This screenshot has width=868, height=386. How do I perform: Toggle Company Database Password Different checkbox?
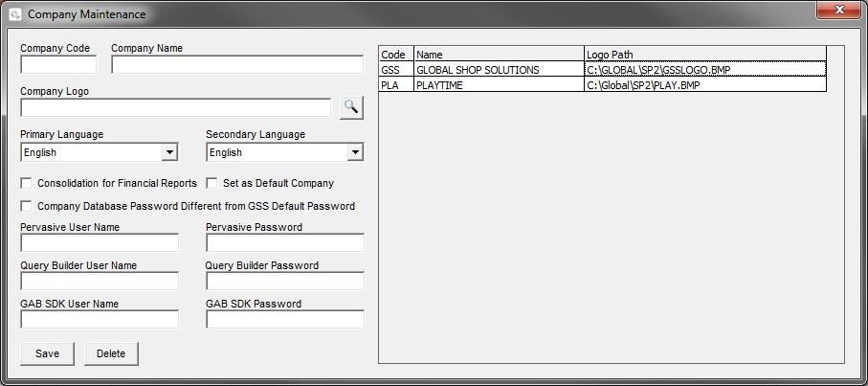point(26,206)
